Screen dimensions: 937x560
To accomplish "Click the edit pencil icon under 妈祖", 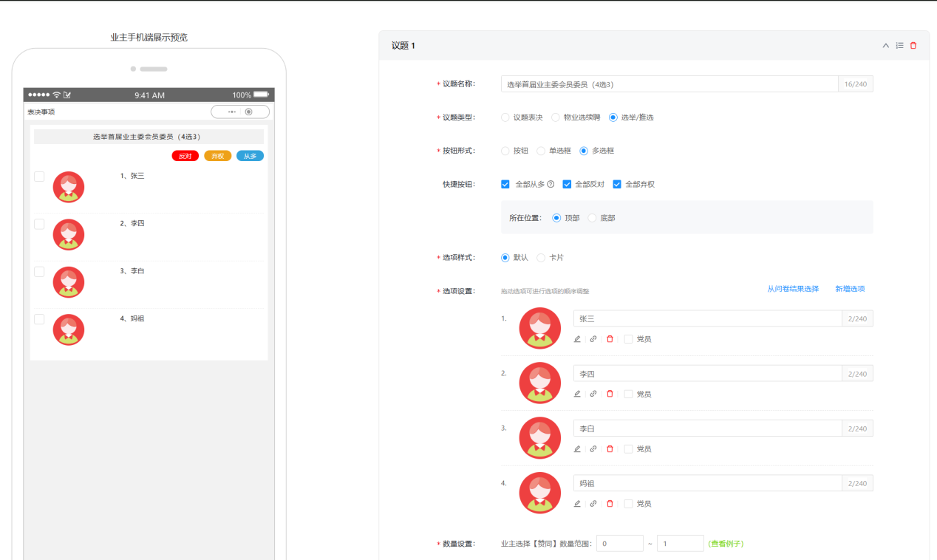I will point(577,504).
